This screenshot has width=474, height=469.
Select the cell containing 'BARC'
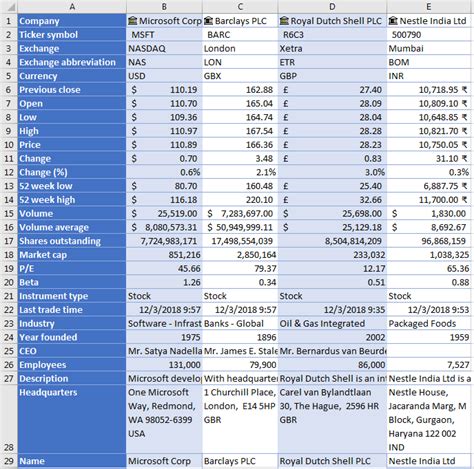(x=240, y=35)
